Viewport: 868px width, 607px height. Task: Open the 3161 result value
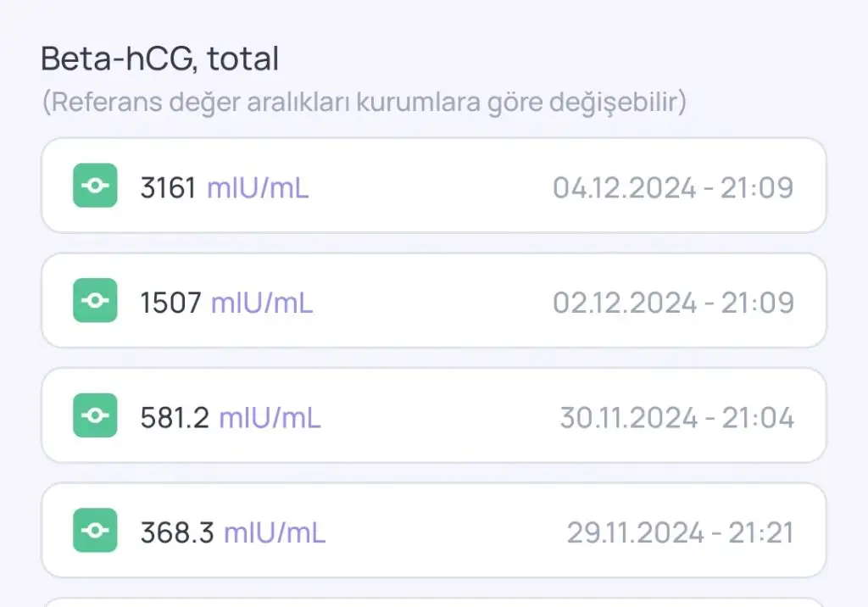(x=168, y=187)
